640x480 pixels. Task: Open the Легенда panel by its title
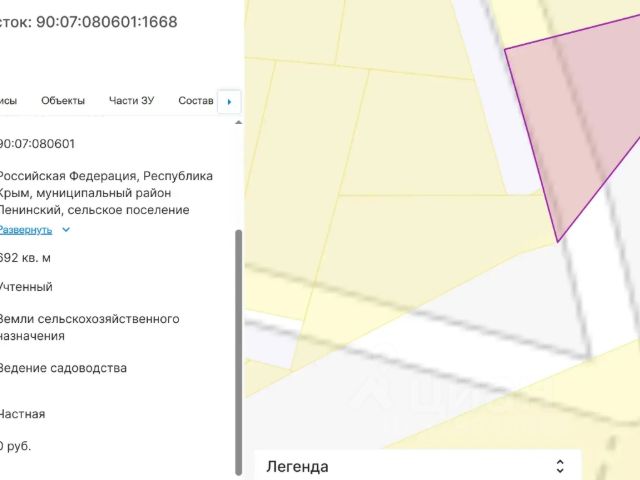point(297,467)
